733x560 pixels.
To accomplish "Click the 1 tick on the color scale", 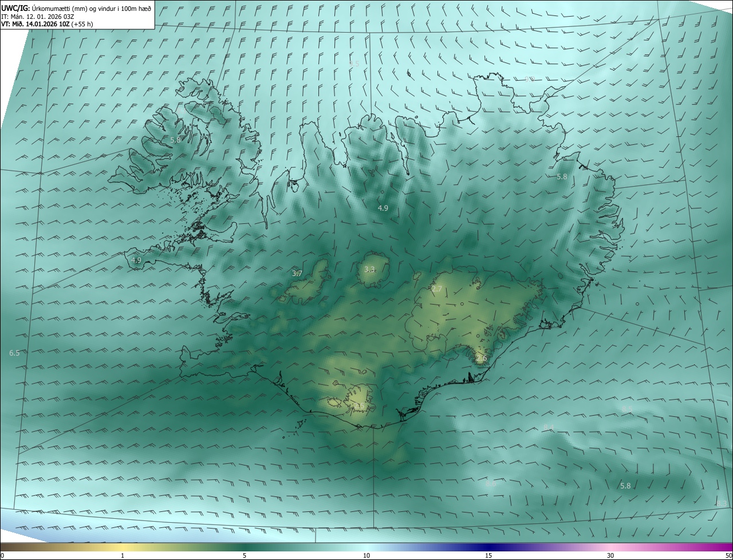I will click(123, 555).
